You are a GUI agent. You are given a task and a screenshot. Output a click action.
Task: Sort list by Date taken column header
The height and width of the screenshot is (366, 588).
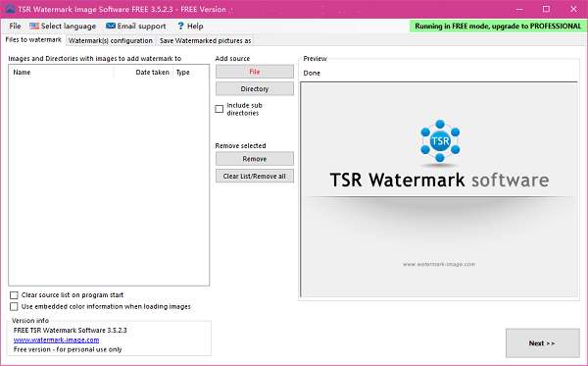(x=152, y=72)
